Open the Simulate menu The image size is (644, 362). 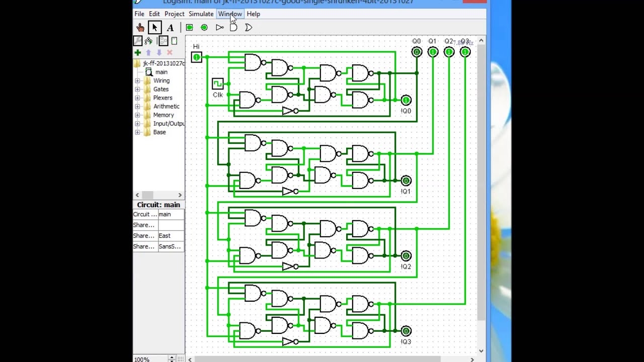[201, 14]
